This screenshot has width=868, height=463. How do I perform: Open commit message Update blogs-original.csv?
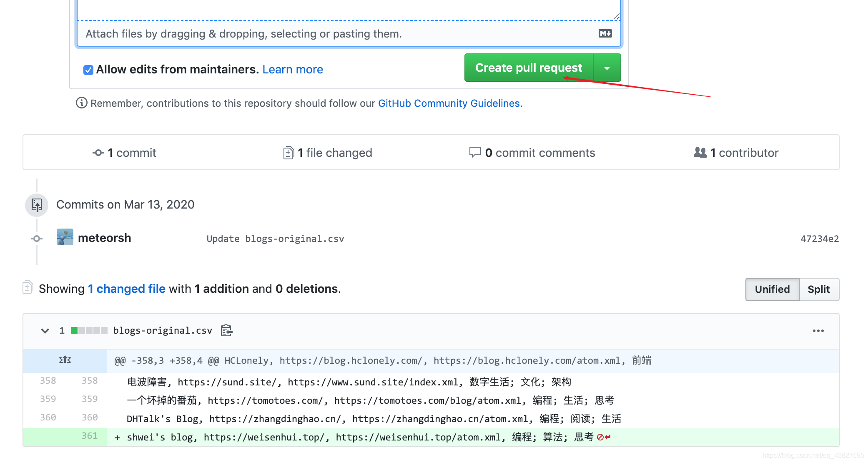tap(275, 239)
